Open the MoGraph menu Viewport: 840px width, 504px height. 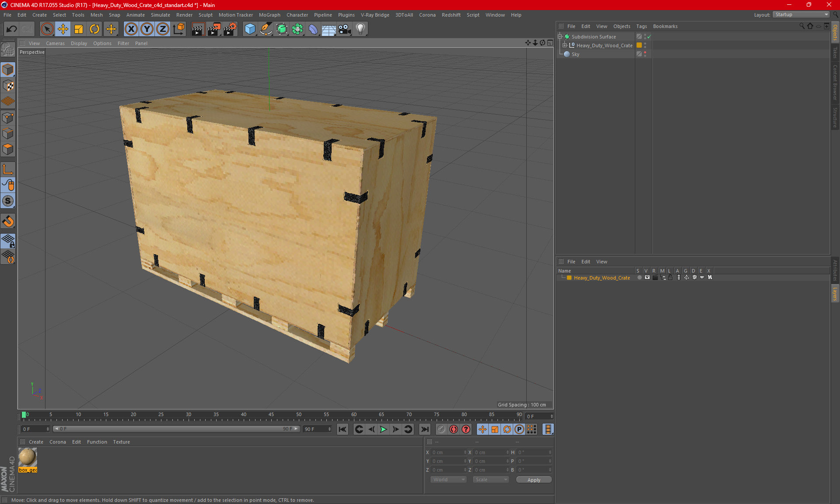coord(269,15)
